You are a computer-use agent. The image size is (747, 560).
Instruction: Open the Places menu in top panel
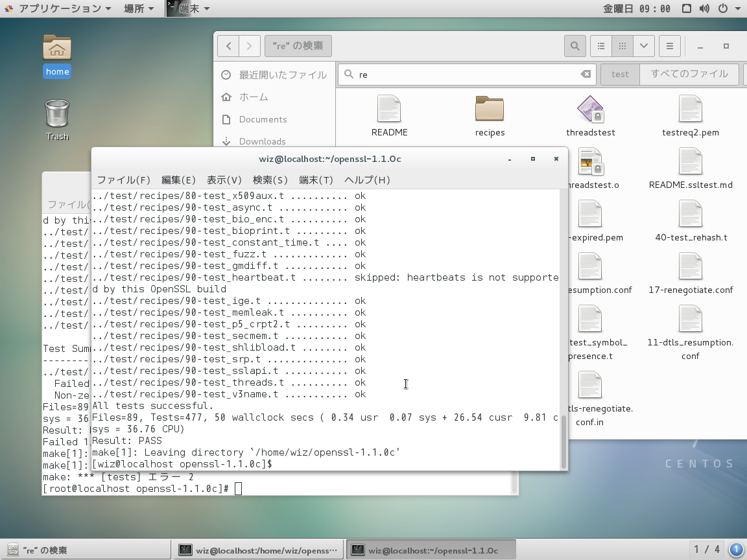(x=139, y=8)
